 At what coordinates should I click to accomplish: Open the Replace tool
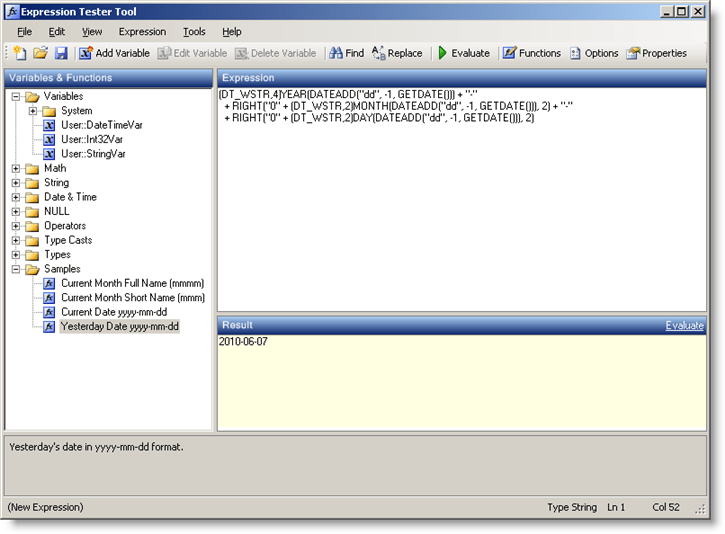pos(397,53)
